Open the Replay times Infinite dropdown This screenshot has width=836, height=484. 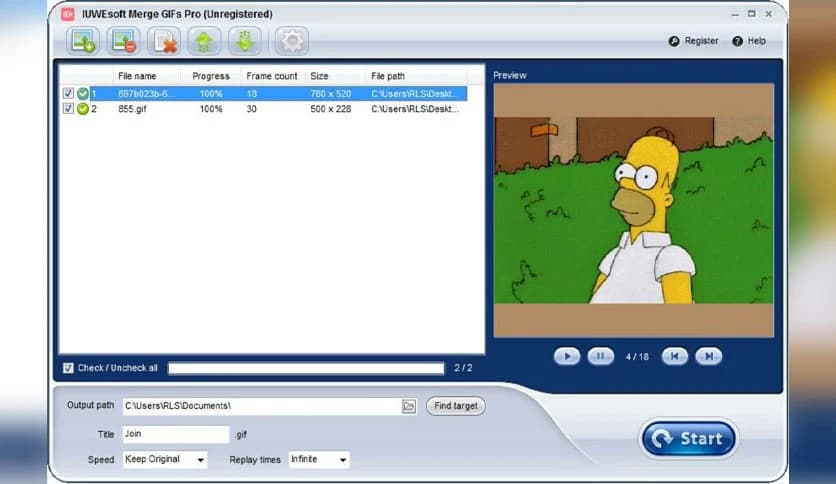coord(319,459)
